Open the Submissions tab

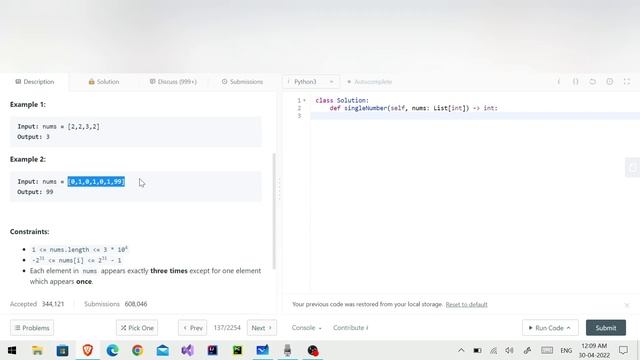click(242, 82)
